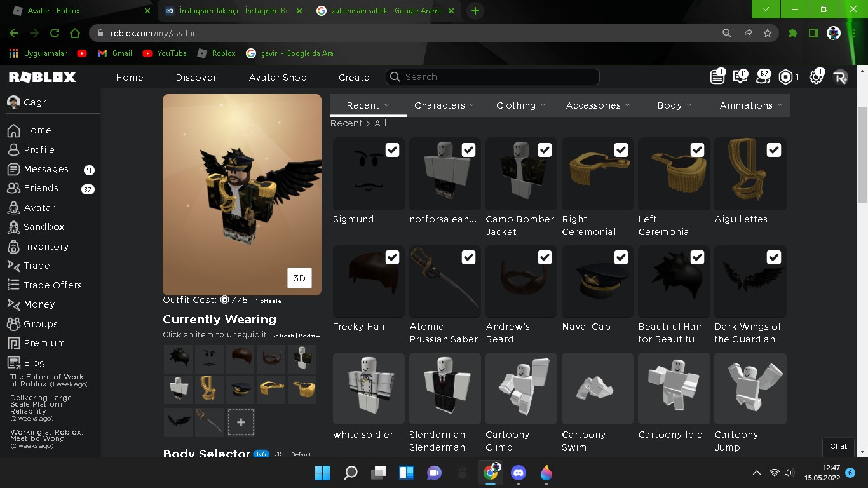
Task: Open the Home sidebar icon
Action: [x=13, y=130]
